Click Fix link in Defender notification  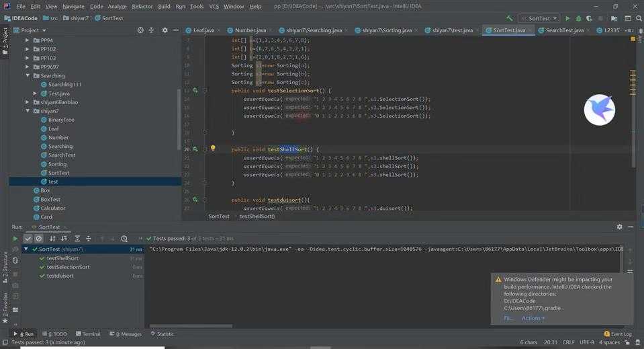(x=508, y=318)
